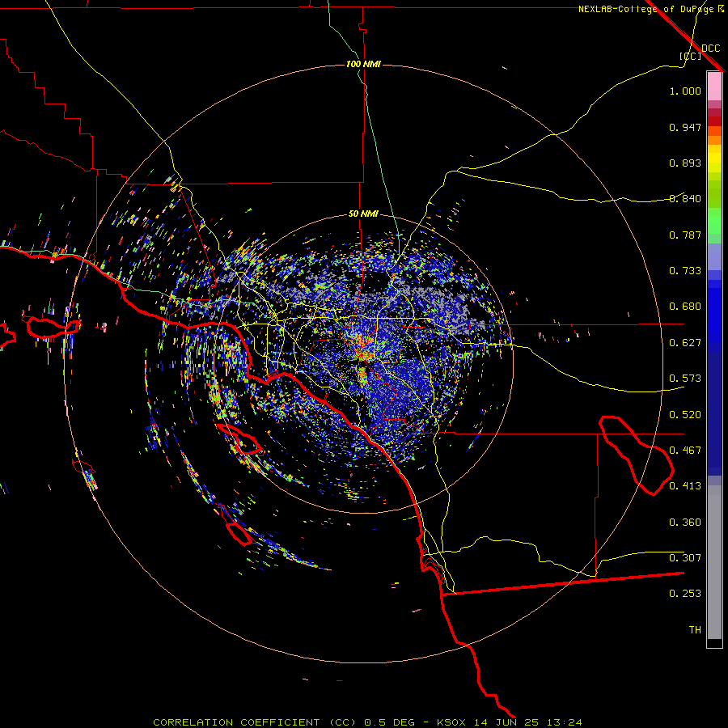Click the red segment of the color bar

click(x=714, y=121)
